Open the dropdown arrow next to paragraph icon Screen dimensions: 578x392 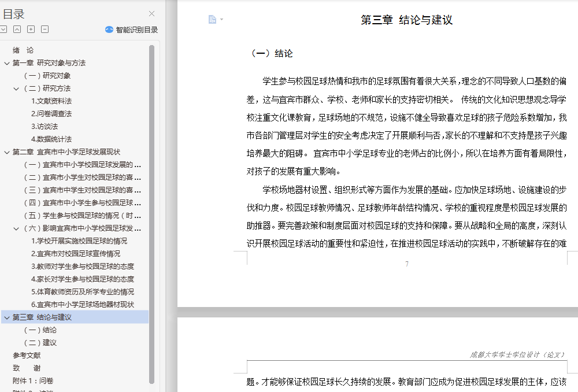click(x=221, y=19)
